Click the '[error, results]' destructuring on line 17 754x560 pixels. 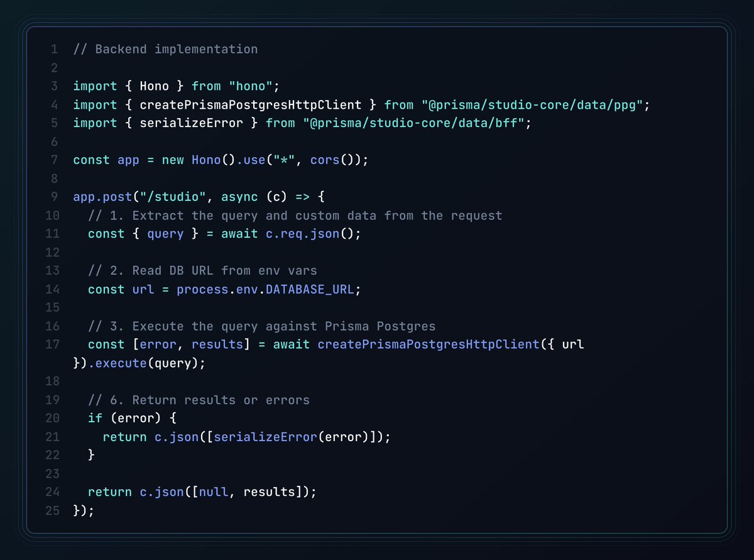click(x=191, y=345)
